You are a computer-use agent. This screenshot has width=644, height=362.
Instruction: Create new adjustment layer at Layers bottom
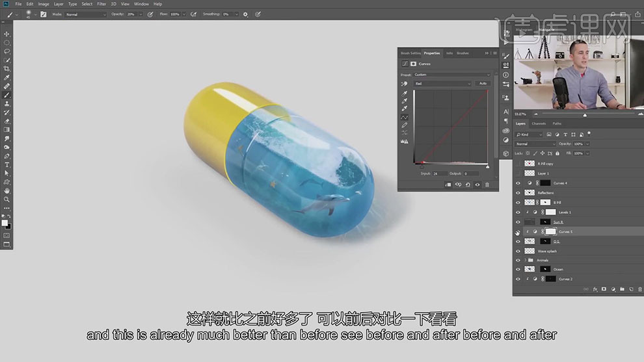tap(613, 289)
